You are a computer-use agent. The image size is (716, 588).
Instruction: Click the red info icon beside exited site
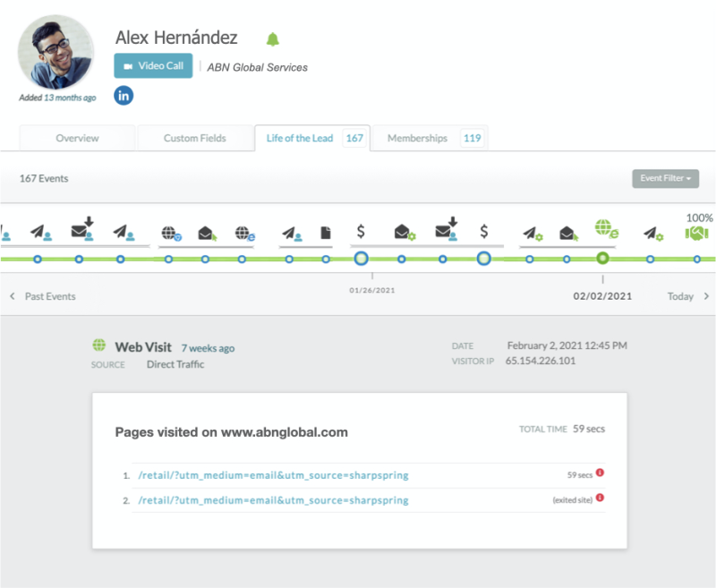[x=600, y=497]
